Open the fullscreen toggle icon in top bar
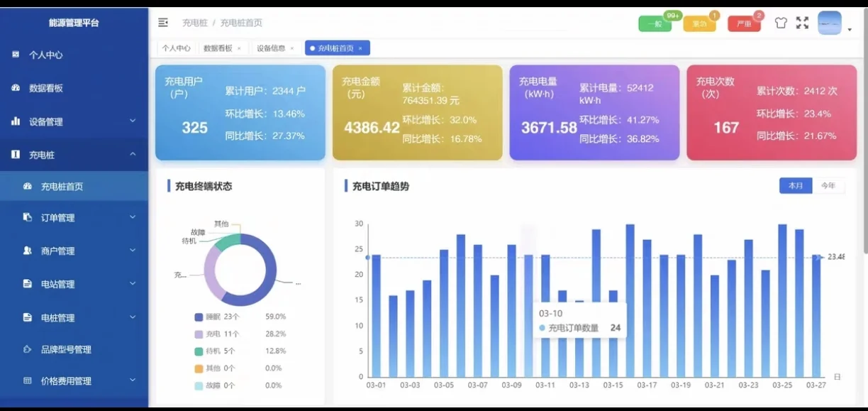The width and height of the screenshot is (868, 411). (x=803, y=22)
